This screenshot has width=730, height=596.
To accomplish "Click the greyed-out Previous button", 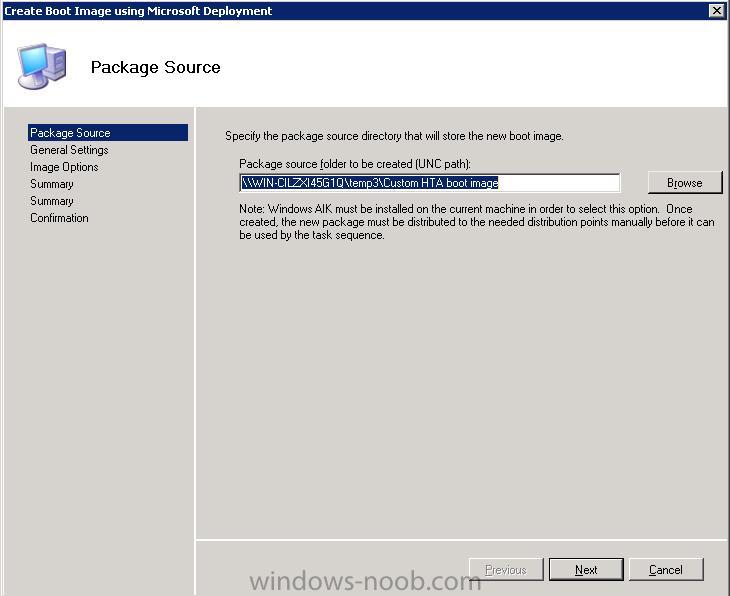I will coord(506,569).
